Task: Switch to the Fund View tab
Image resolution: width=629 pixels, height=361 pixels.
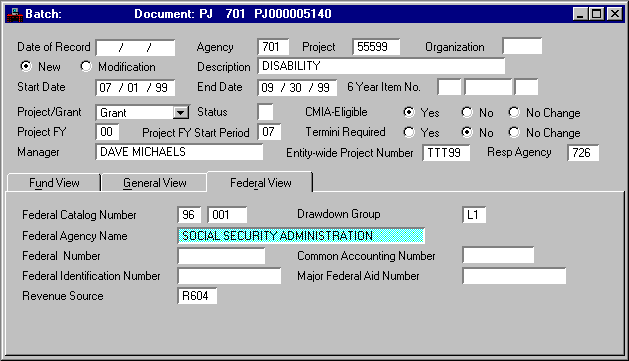Action: [x=54, y=183]
